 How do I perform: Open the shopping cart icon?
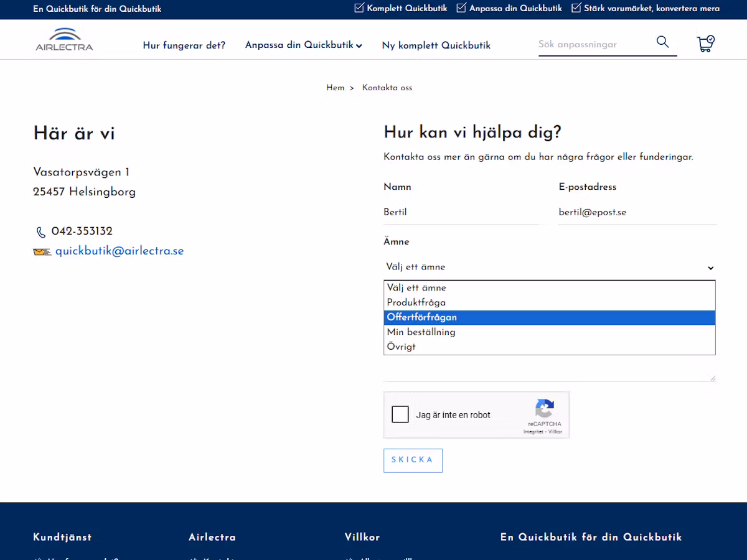click(x=705, y=44)
